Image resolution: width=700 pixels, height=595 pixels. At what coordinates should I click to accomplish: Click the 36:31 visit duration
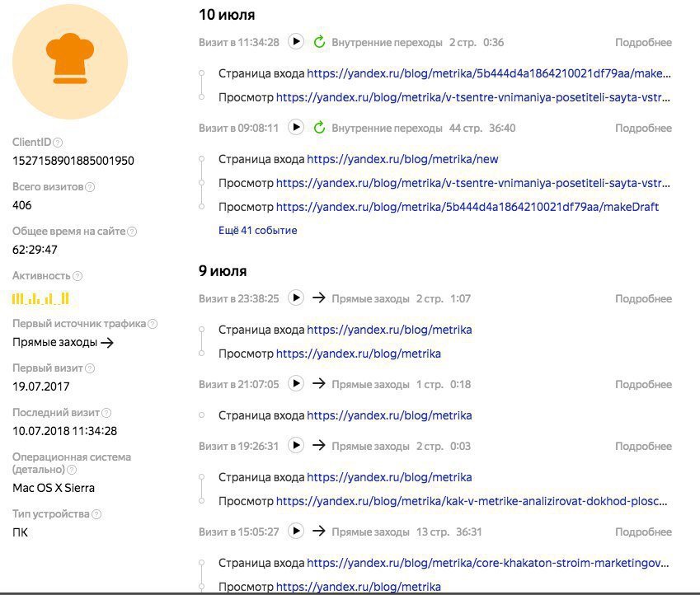469,532
